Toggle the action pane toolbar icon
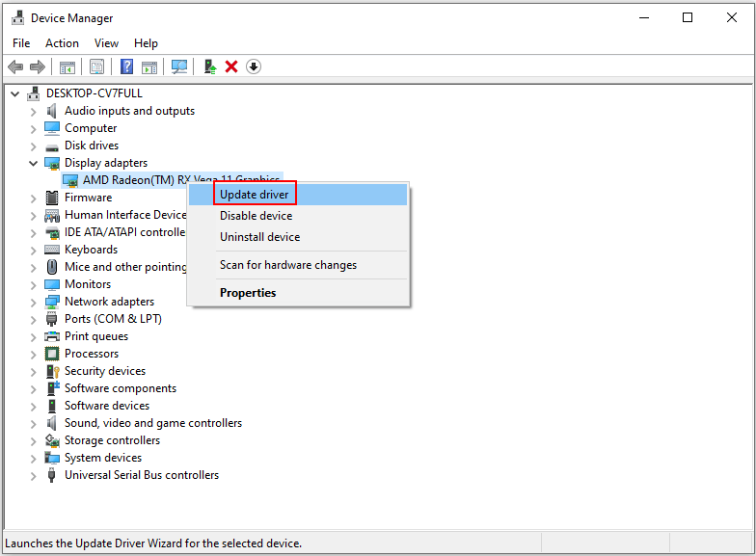This screenshot has height=556, width=756. [149, 67]
